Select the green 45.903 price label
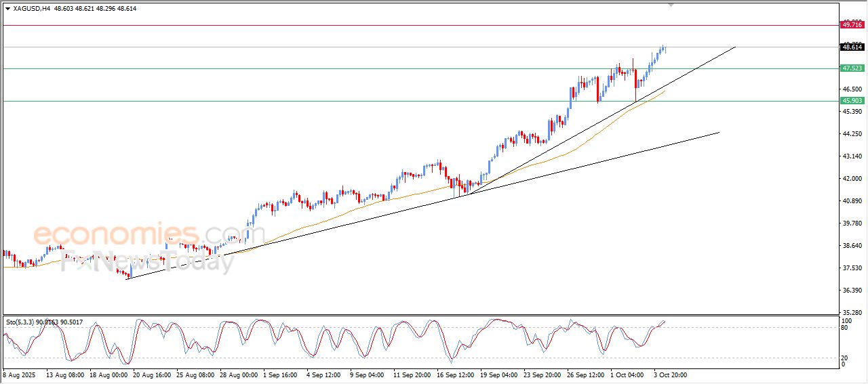The height and width of the screenshot is (384, 868). [852, 101]
